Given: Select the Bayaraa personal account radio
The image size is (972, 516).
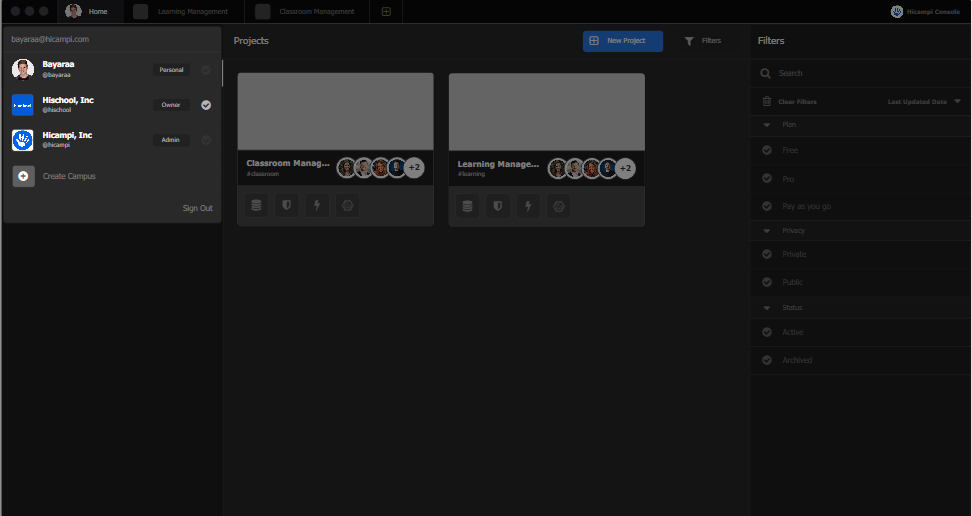Looking at the screenshot, I should (x=206, y=70).
